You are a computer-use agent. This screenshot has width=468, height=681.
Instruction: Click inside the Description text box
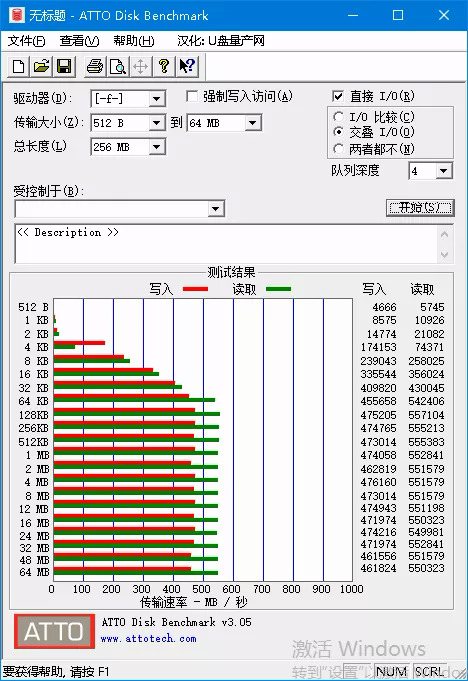point(226,244)
